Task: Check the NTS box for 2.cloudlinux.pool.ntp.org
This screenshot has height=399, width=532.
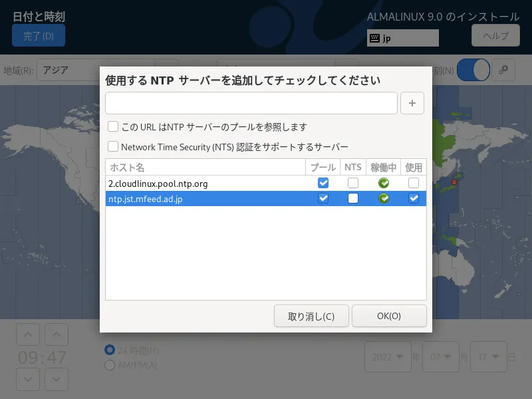Action: [353, 184]
